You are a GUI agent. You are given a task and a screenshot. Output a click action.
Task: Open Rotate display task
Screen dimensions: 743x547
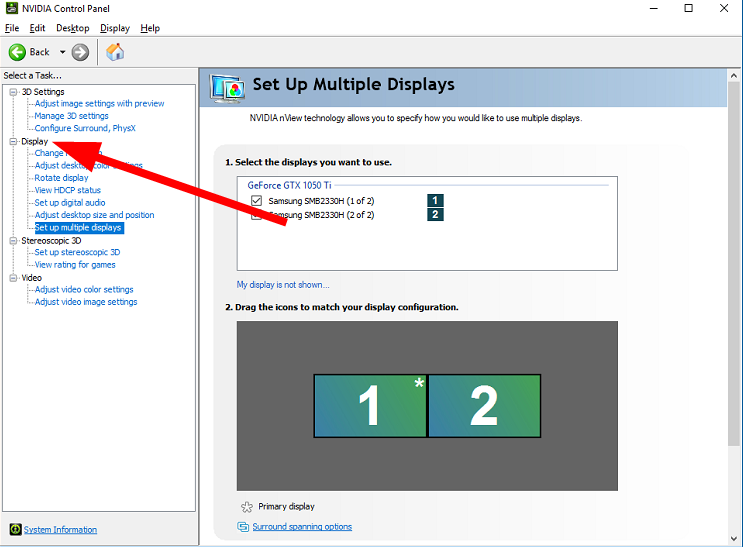(61, 178)
